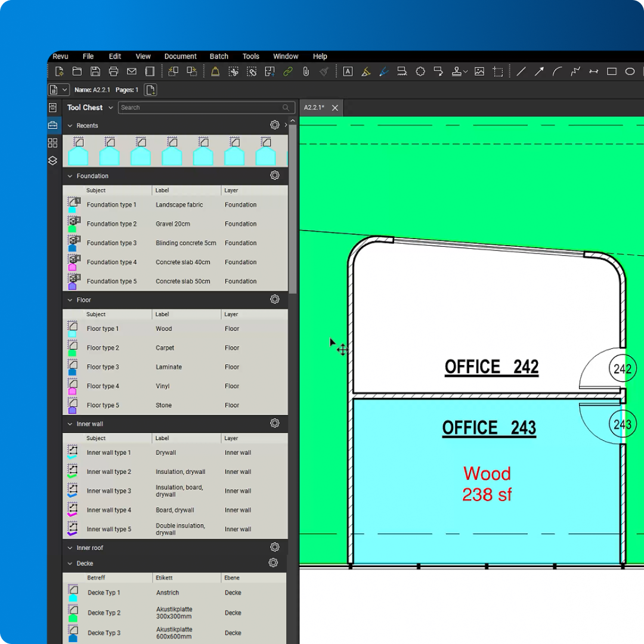
Task: Open Floor section settings gear
Action: point(274,299)
